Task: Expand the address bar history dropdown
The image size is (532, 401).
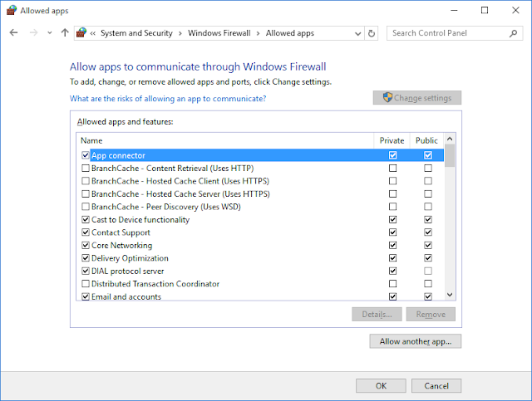Action: [357, 33]
